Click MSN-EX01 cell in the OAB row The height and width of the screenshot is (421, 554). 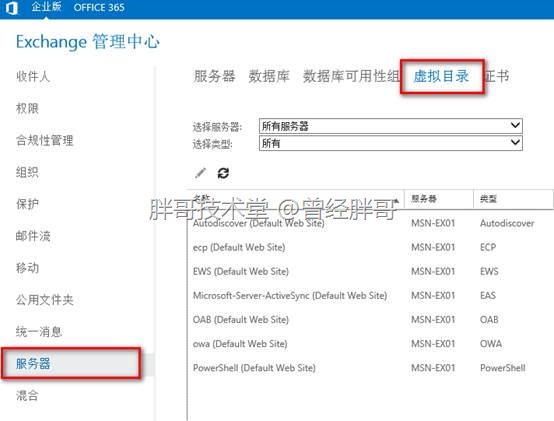[433, 320]
